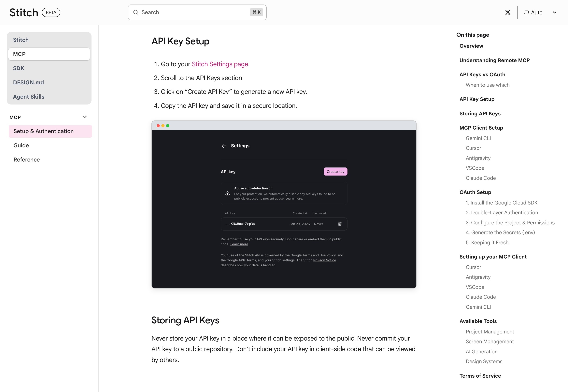Click the ⌘K shortcut badge
The height and width of the screenshot is (392, 568).
click(x=256, y=12)
